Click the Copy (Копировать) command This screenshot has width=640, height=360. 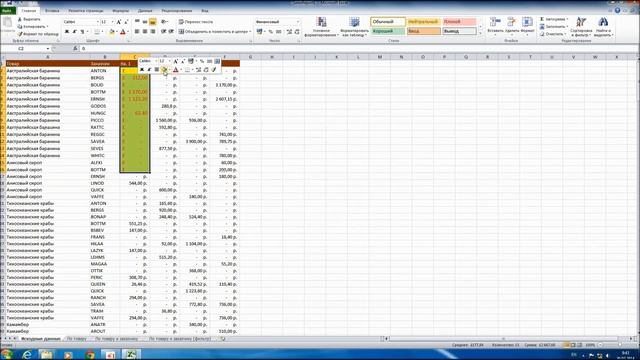pos(32,27)
